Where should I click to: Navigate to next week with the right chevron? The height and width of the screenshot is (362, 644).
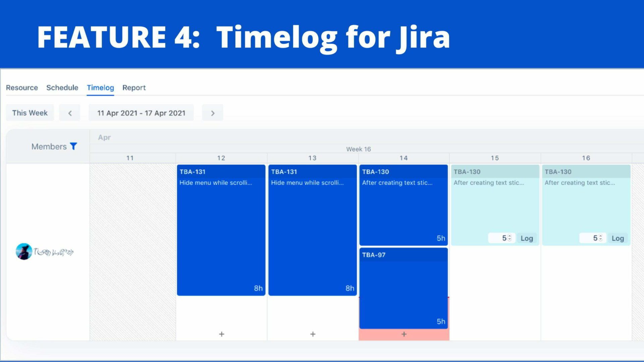pos(212,113)
